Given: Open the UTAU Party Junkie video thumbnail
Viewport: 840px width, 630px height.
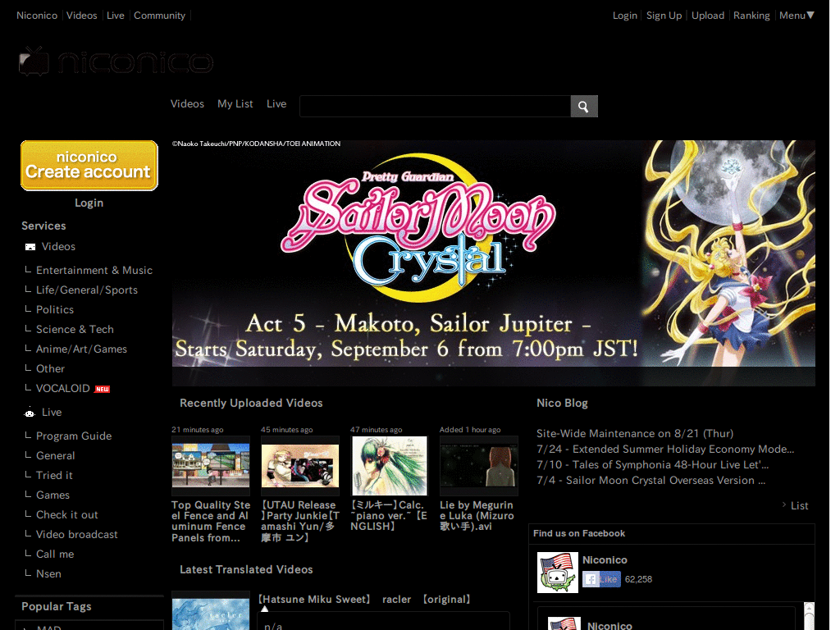Looking at the screenshot, I should pyautogui.click(x=300, y=465).
